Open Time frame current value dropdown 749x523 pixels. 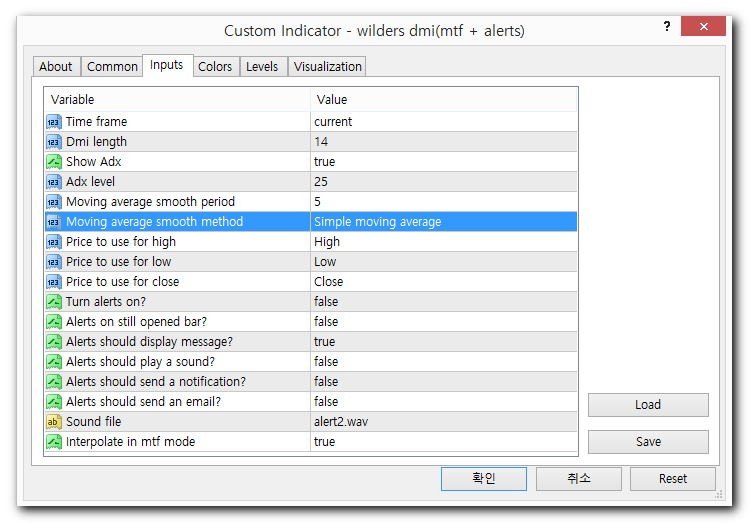(443, 122)
